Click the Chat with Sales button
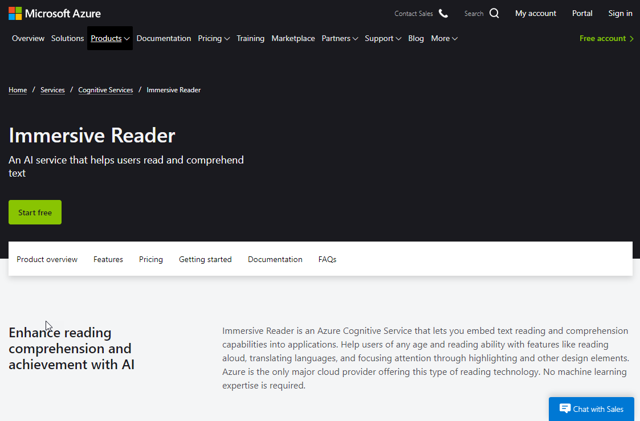 click(591, 409)
